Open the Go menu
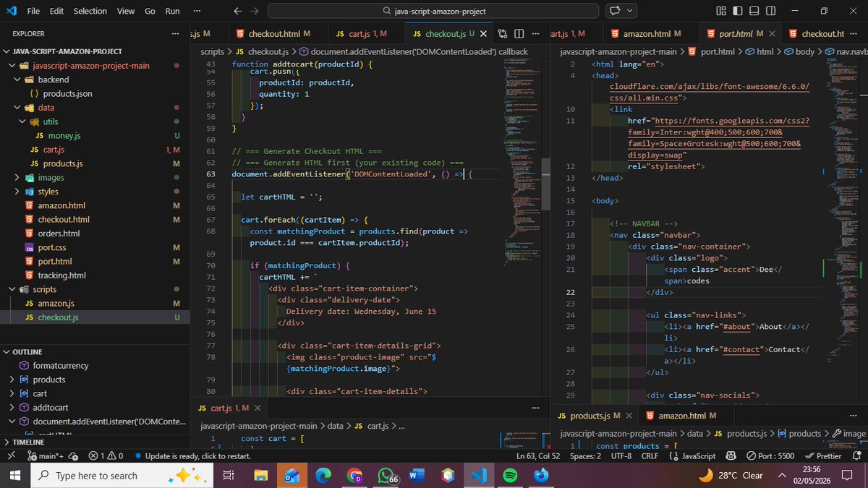The image size is (868, 488). [150, 11]
